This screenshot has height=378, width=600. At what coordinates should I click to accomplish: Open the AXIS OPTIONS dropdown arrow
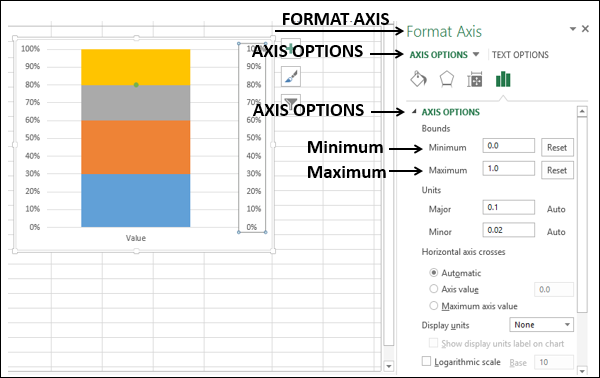click(476, 54)
